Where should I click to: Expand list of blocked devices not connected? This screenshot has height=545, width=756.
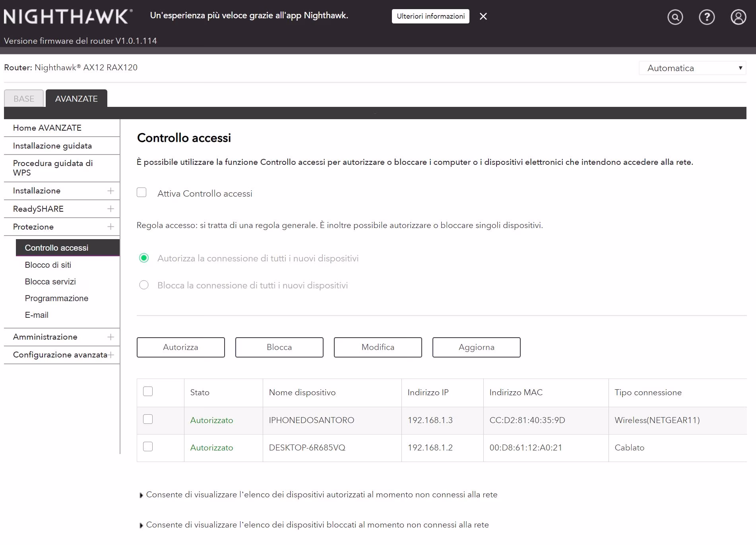click(x=314, y=525)
